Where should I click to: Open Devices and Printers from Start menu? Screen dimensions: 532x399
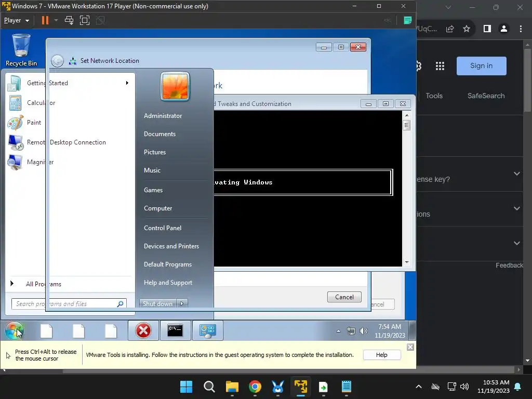171,246
